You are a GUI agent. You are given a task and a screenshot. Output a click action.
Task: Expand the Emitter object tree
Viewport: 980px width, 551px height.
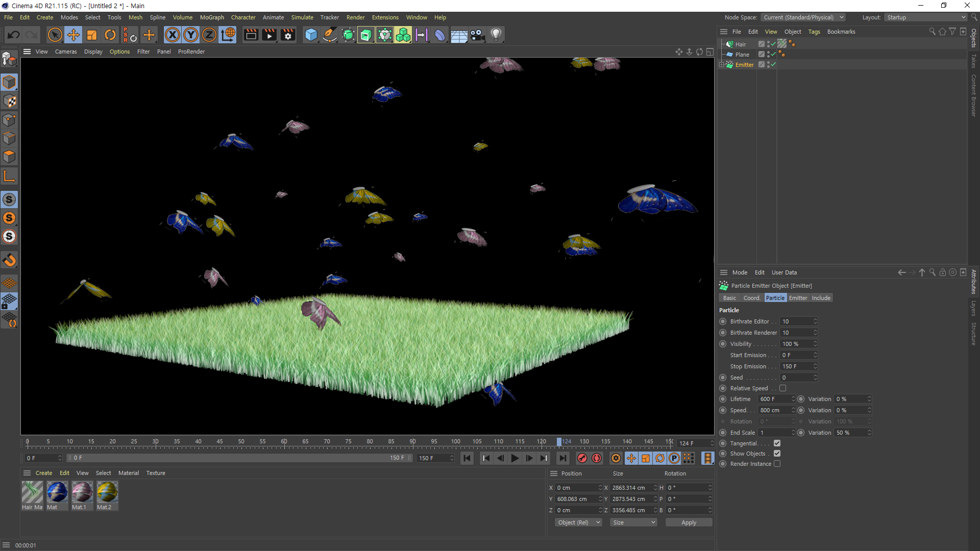722,65
